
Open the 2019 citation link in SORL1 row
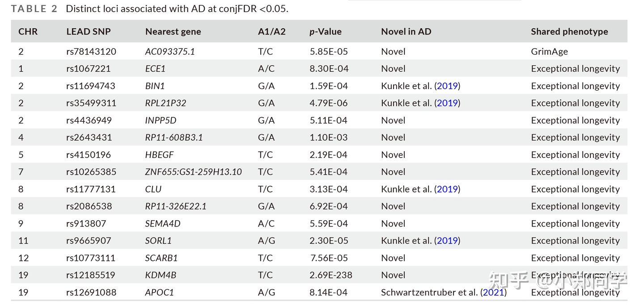tap(447, 241)
